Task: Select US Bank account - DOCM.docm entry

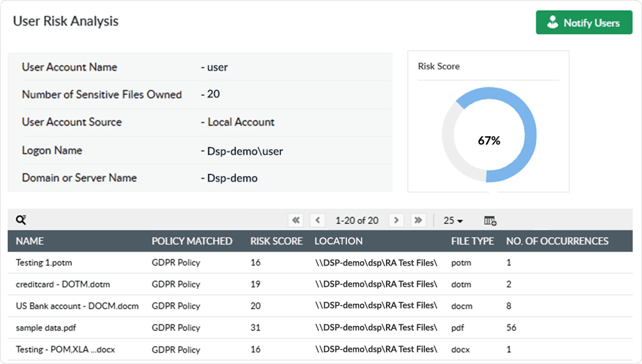Action: click(x=77, y=306)
